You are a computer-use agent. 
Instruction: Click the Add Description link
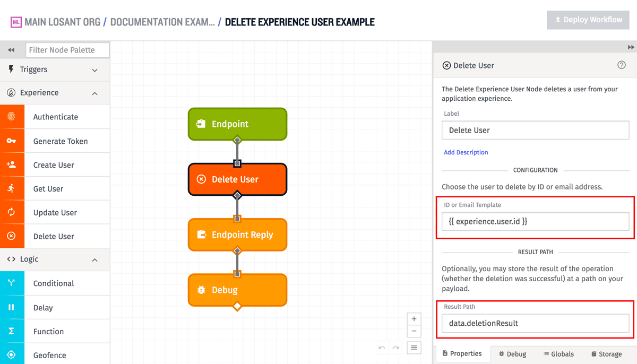pos(466,152)
